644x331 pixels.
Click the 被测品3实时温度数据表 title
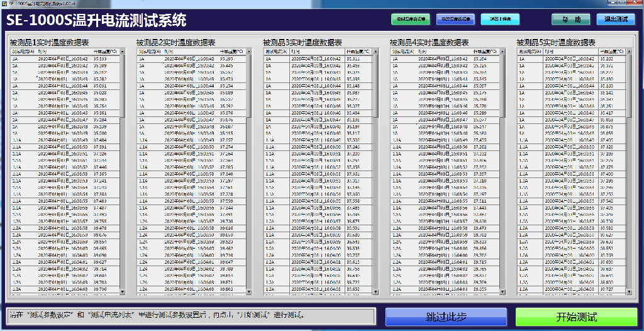[303, 42]
